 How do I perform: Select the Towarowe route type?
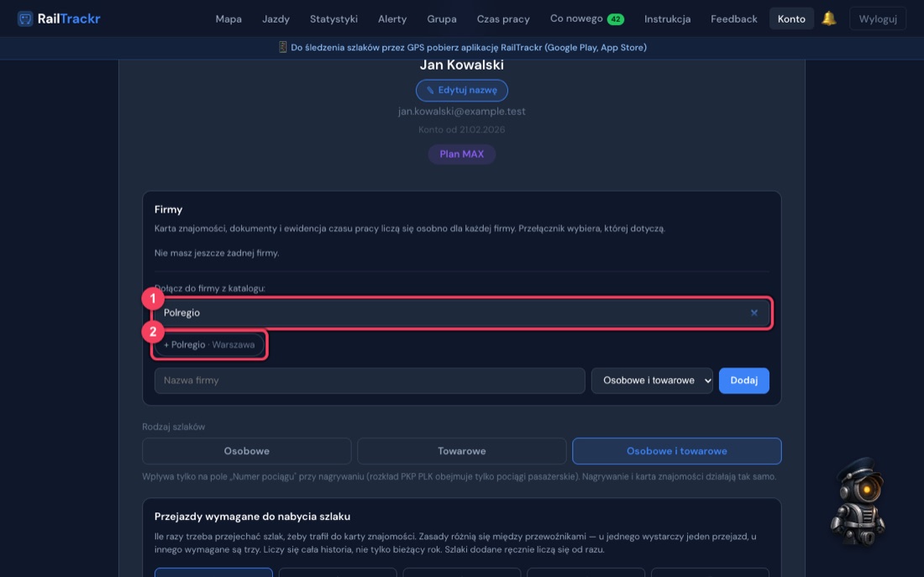click(x=461, y=451)
